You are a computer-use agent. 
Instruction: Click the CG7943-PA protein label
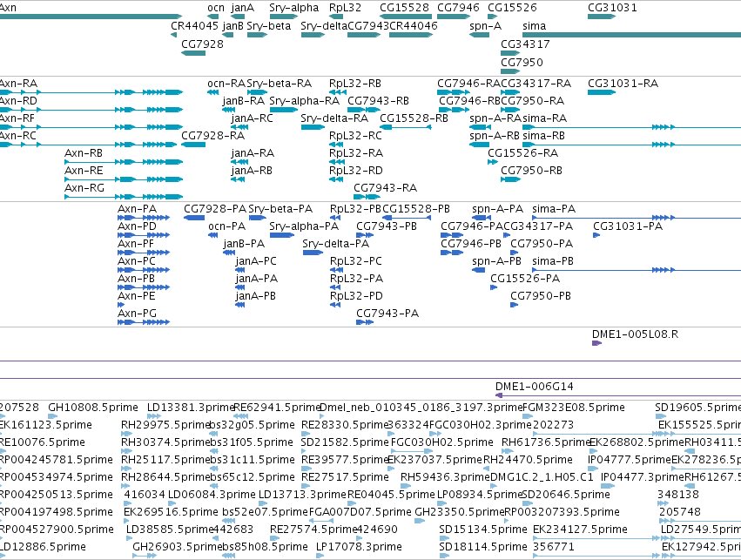tap(387, 314)
